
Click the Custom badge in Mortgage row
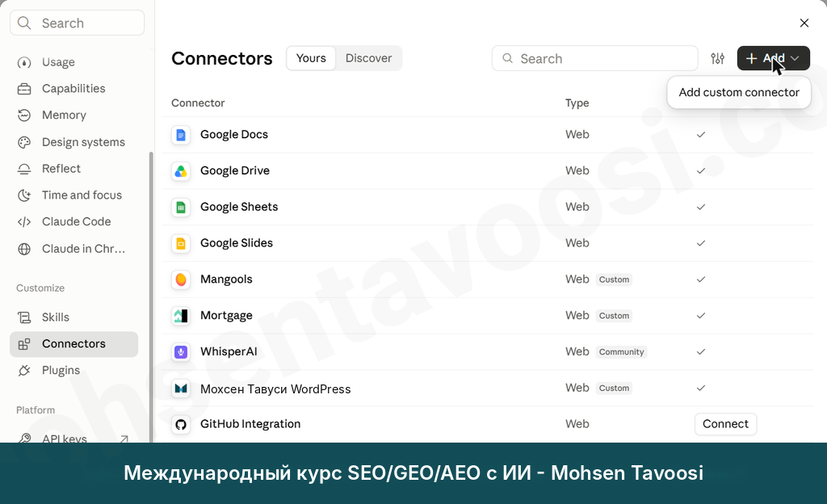614,316
